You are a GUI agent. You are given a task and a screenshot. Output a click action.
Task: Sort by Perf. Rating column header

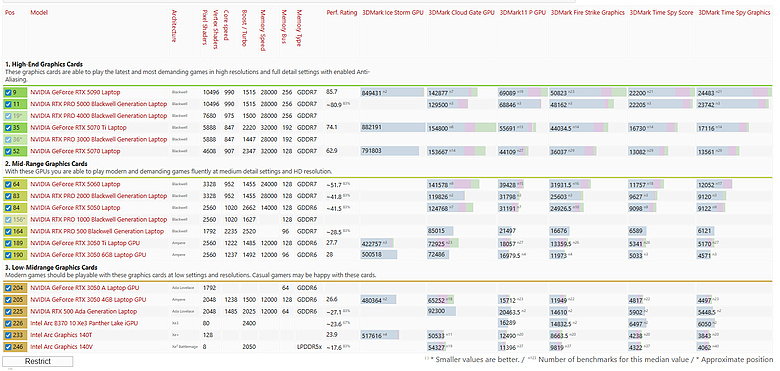pos(342,12)
